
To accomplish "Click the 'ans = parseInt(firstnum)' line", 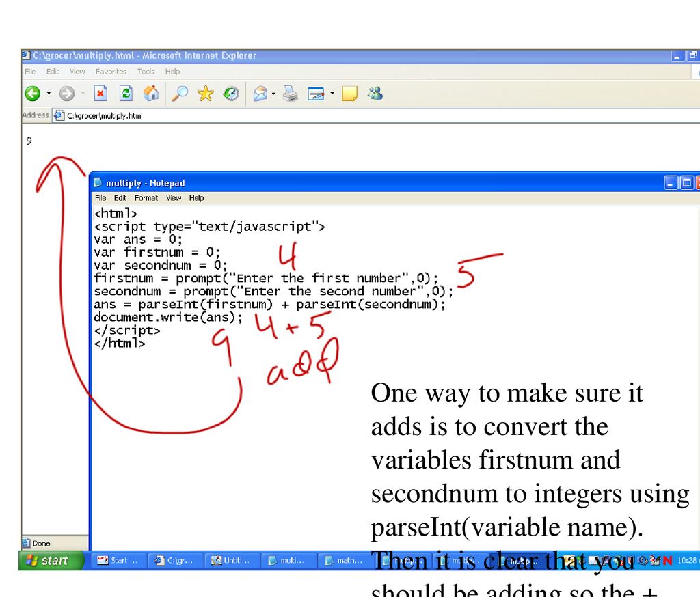I will coord(269,304).
